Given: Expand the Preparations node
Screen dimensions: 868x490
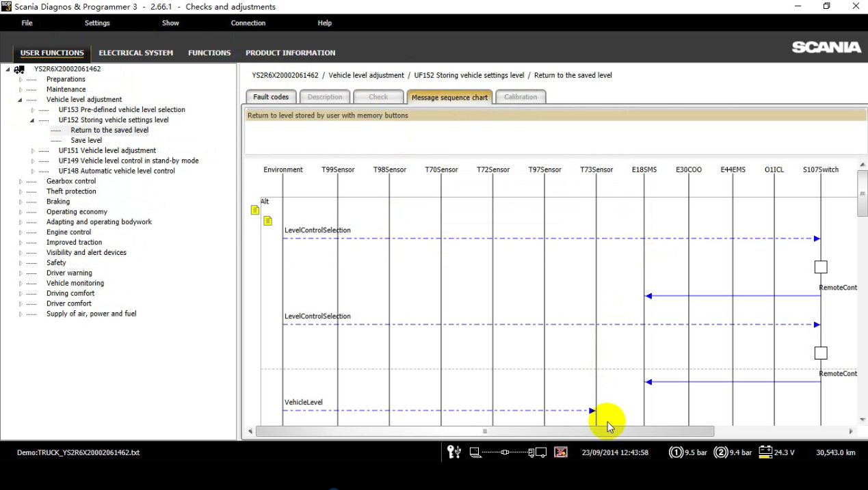Looking at the screenshot, I should pos(21,79).
